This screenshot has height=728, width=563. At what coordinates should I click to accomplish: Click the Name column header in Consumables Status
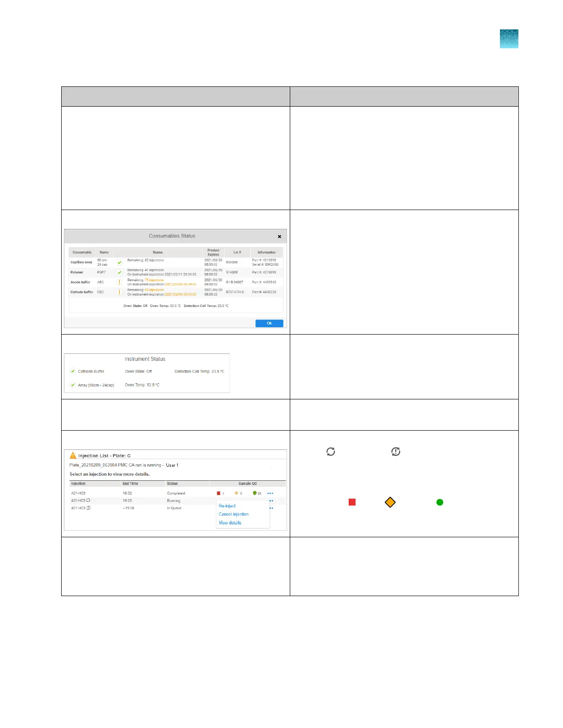[x=104, y=252]
